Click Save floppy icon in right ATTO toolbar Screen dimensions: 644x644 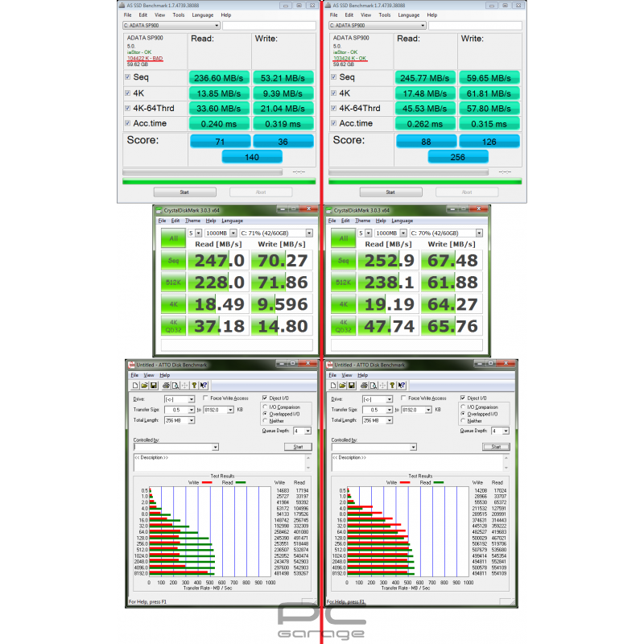click(352, 386)
